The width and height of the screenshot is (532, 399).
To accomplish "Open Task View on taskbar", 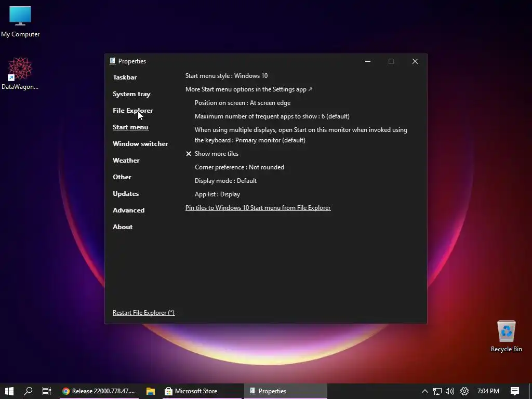I will pyautogui.click(x=46, y=391).
